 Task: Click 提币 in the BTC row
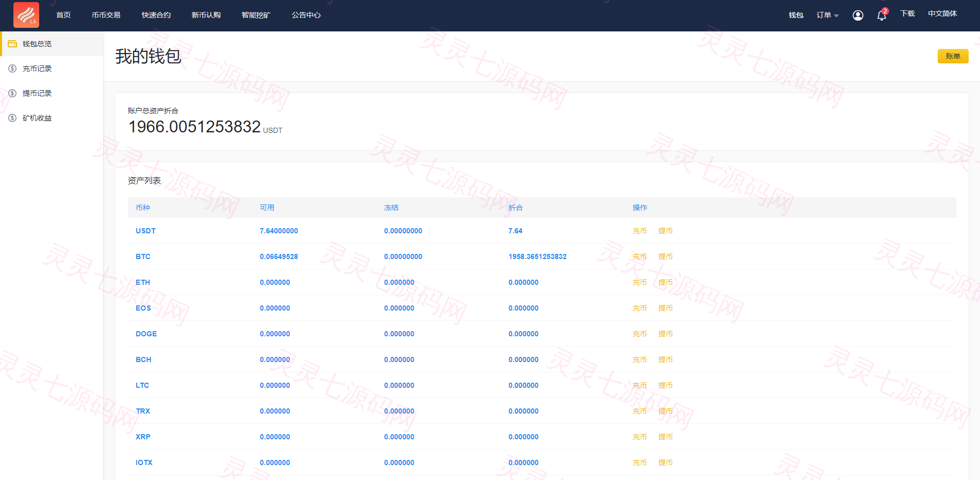click(x=666, y=256)
